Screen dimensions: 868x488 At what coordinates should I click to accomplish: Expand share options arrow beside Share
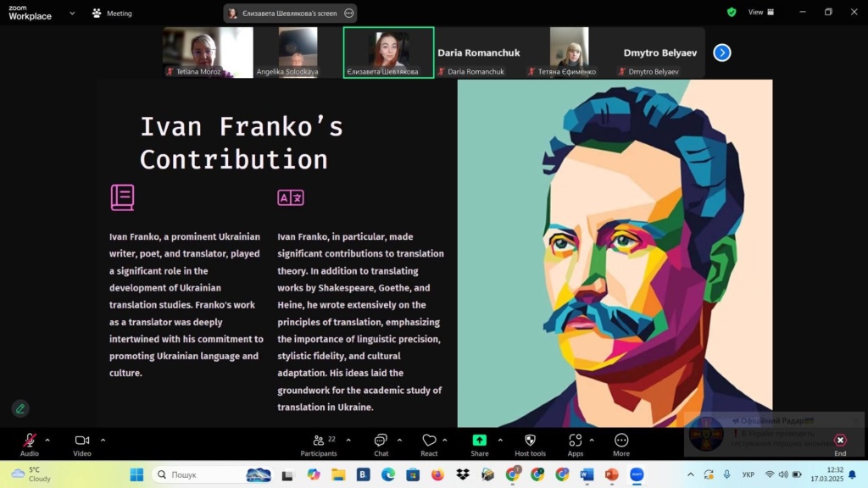tap(500, 441)
